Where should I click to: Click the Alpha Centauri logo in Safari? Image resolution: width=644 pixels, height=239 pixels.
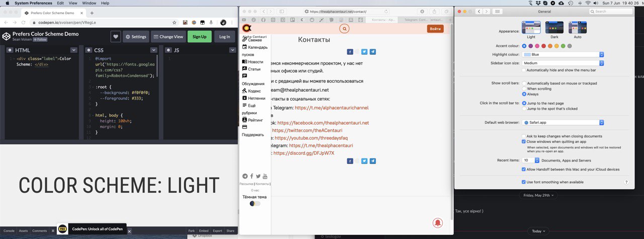tap(247, 29)
